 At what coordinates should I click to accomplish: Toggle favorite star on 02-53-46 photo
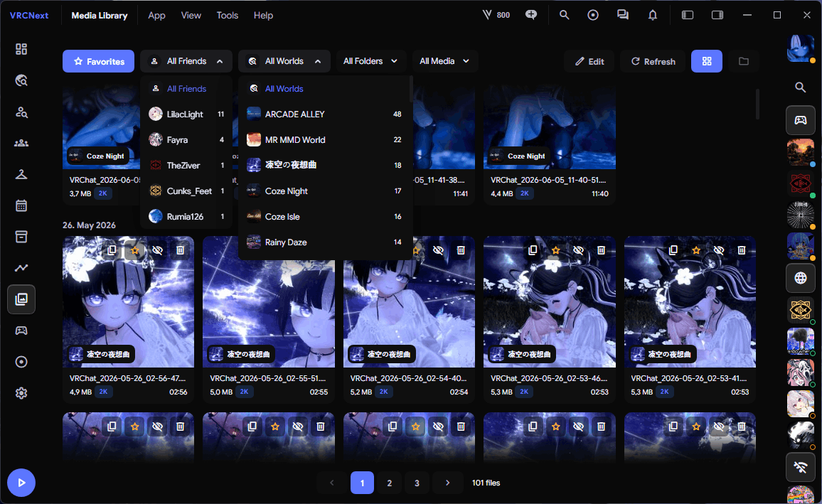point(555,250)
